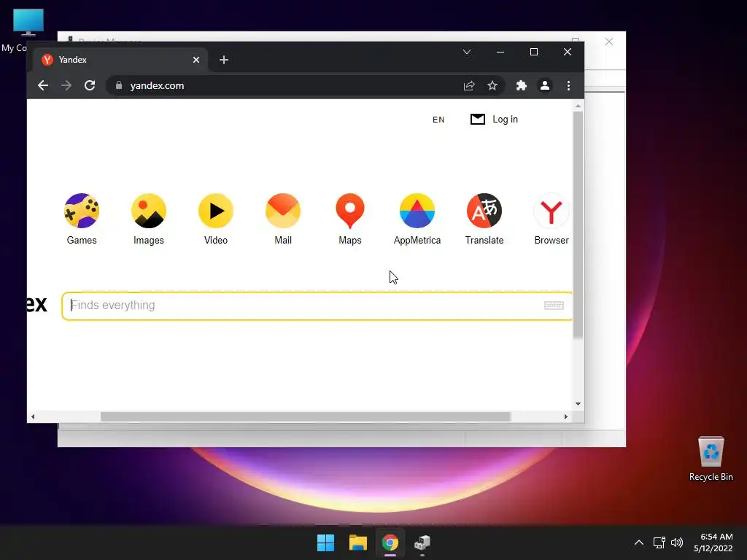Select the Recycle Bin desktop icon
Screen dimensions: 747x560
711,459
